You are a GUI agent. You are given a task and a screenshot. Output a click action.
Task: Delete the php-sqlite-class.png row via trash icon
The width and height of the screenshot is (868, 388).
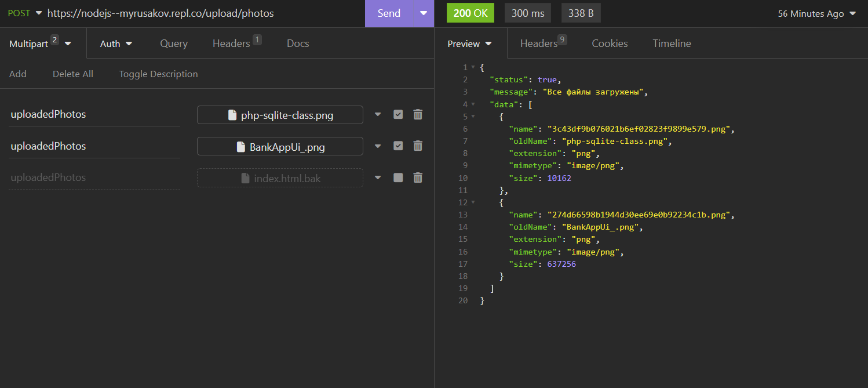[418, 114]
